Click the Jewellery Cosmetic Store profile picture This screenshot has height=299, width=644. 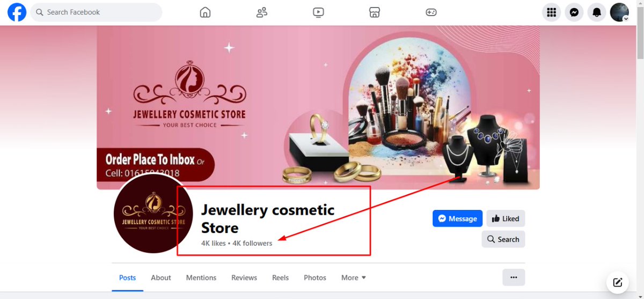click(x=153, y=214)
